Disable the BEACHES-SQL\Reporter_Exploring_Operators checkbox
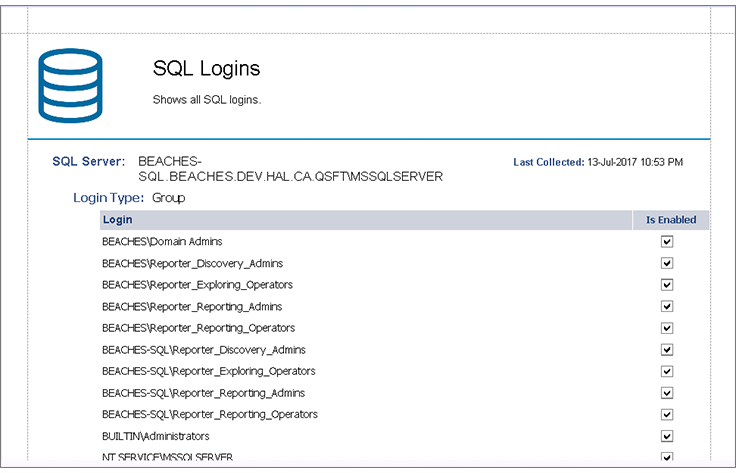The width and height of the screenshot is (736, 473). tap(667, 371)
